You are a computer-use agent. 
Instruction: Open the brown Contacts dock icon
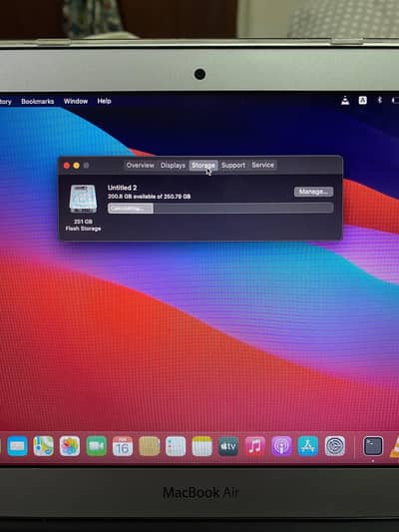point(150,446)
